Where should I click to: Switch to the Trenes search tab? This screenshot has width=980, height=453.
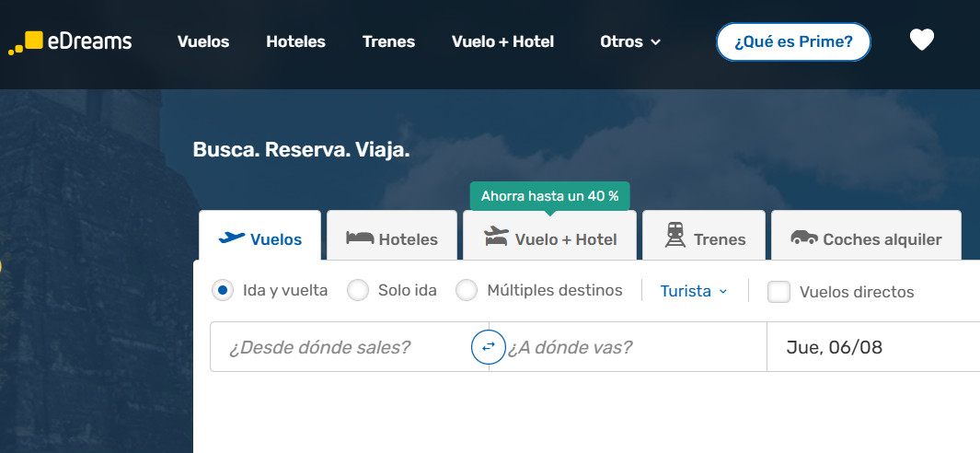click(x=704, y=236)
